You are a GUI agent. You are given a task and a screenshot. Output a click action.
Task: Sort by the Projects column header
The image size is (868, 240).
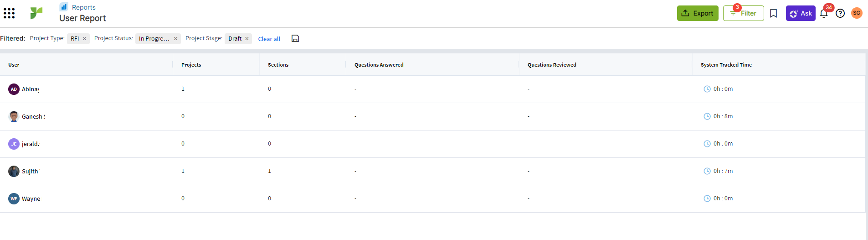[191, 65]
